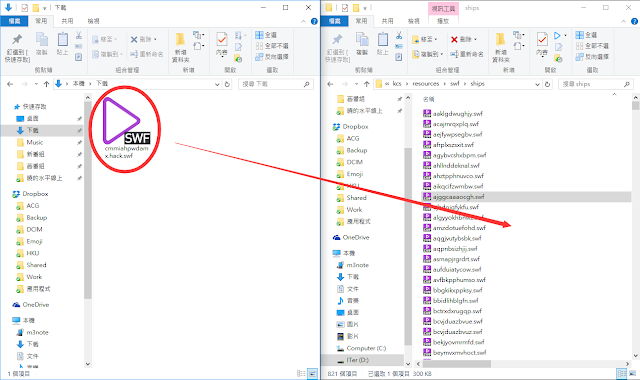This screenshot has height=380, width=640.
Task: Open the View tab in ships window
Action: [x=413, y=21]
